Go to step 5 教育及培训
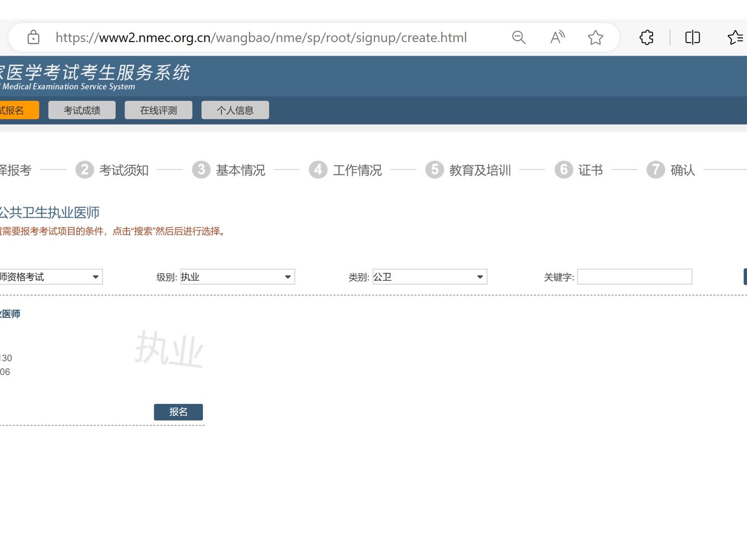Viewport: 747px width, 560px height. click(468, 170)
